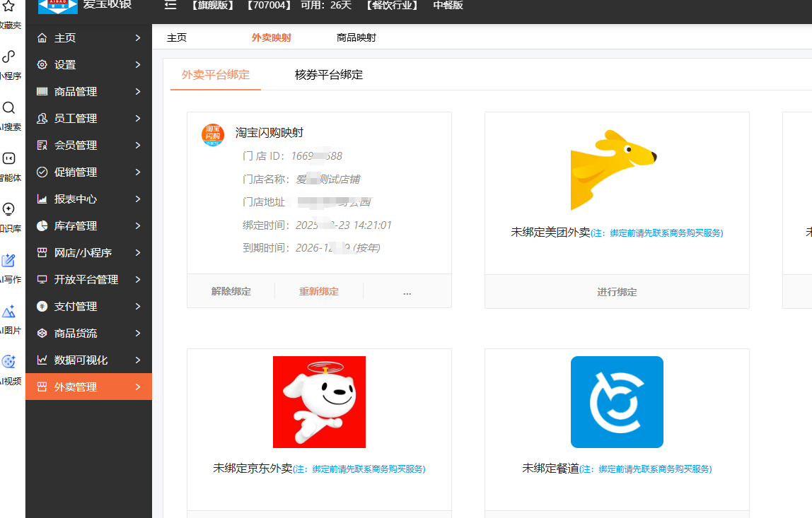The width and height of the screenshot is (812, 518).
Task: Click the 美团外卖 kangaroo logo
Action: (613, 170)
